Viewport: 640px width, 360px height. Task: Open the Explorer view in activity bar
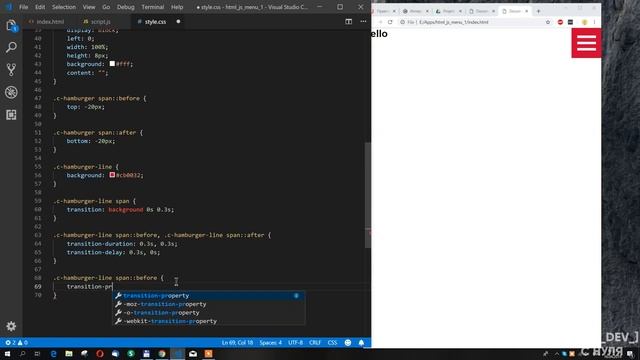pos(11,25)
